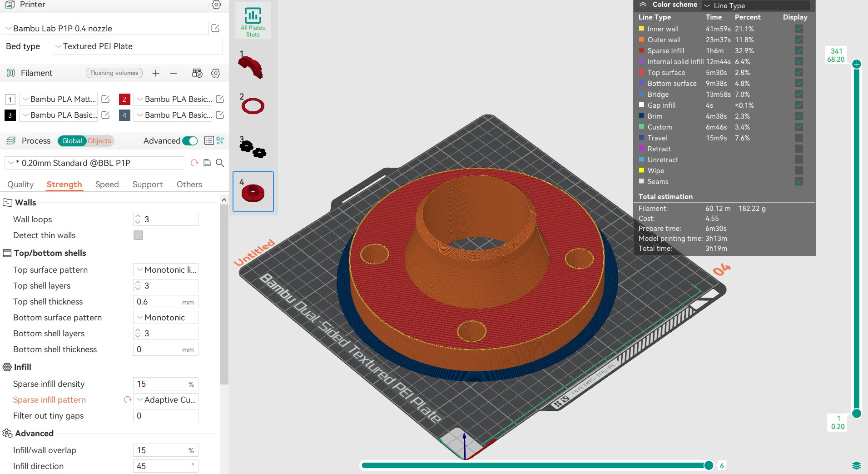Open Bottom surface pattern dropdown

166,318
